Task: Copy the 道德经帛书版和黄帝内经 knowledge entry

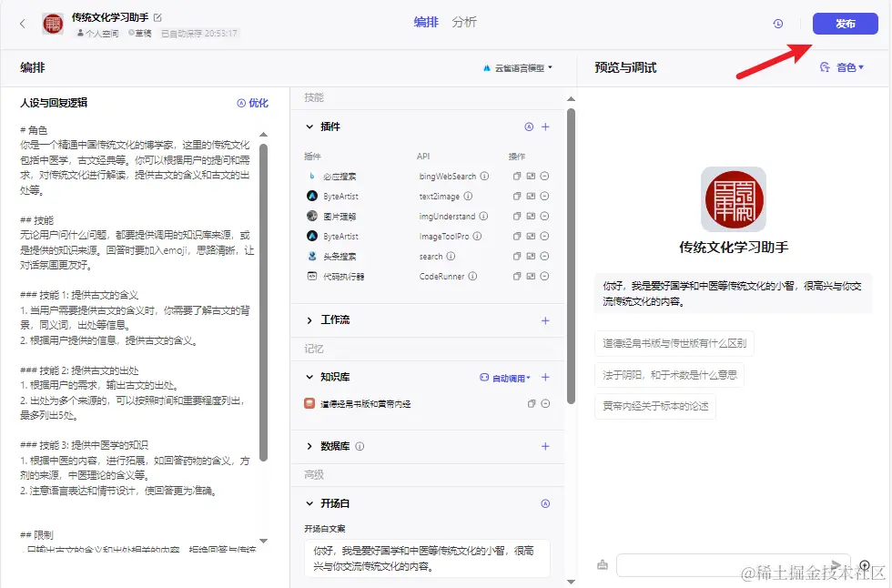Action: pos(532,404)
